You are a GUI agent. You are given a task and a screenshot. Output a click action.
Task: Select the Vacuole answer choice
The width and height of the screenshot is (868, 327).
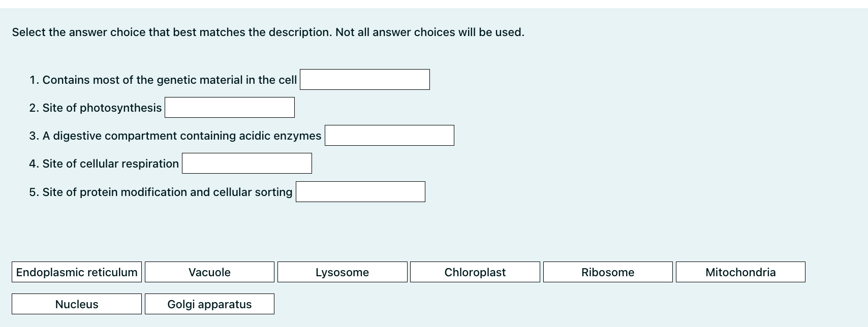pos(209,272)
